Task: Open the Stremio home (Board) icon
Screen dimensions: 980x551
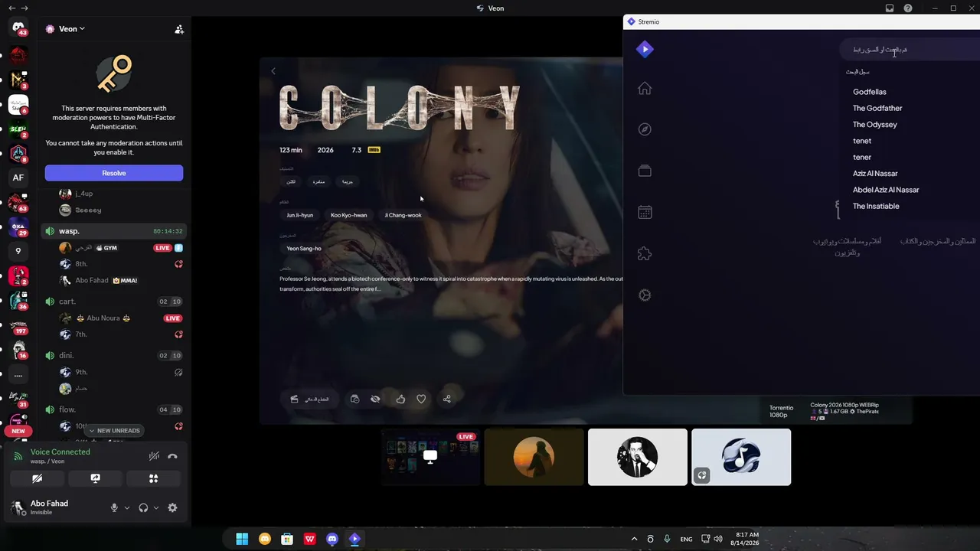Action: 645,89
